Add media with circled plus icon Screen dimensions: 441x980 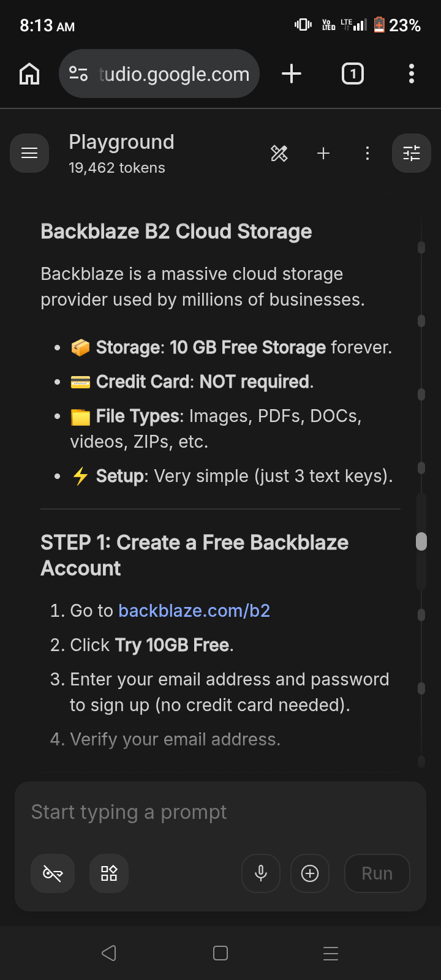tap(310, 873)
